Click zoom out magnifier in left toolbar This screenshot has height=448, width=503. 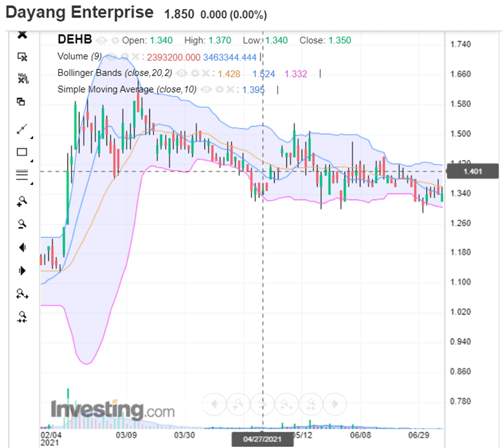[21, 223]
